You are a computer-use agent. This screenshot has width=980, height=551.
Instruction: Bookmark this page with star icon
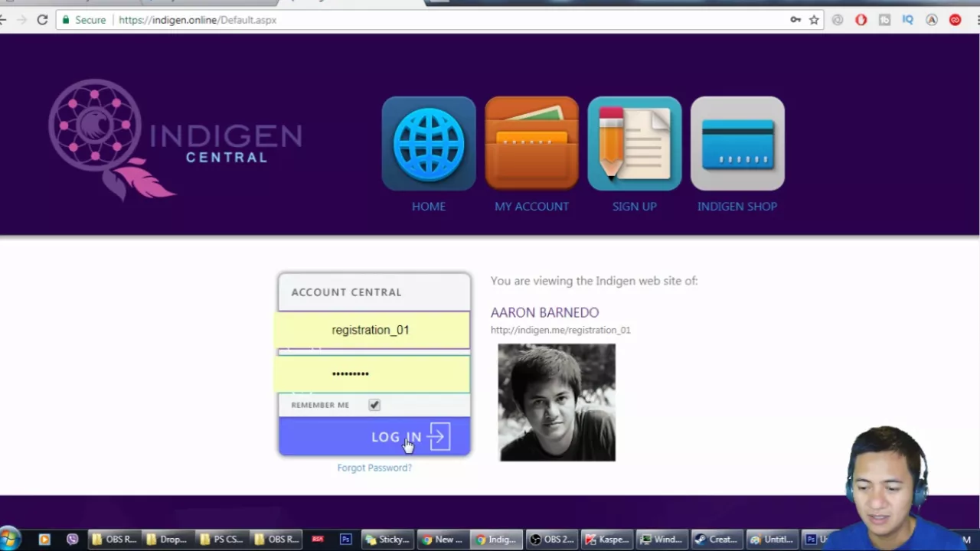814,20
